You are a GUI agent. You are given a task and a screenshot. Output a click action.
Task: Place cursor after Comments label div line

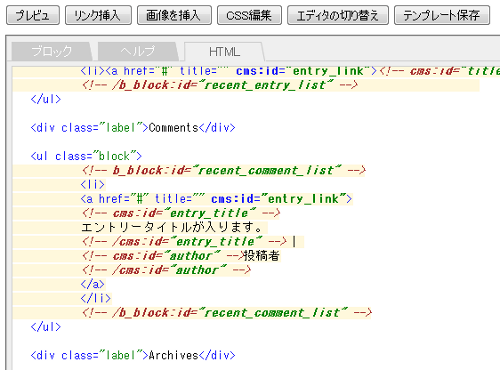point(236,128)
